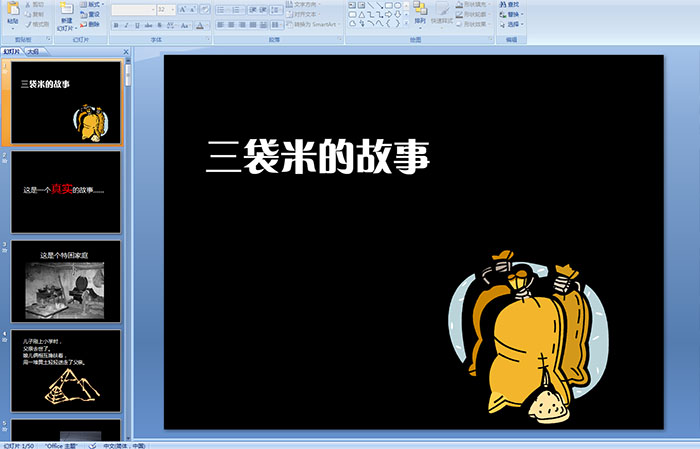The width and height of the screenshot is (700, 449).
Task: Select the oval shape in gallery
Action: [x=398, y=5]
